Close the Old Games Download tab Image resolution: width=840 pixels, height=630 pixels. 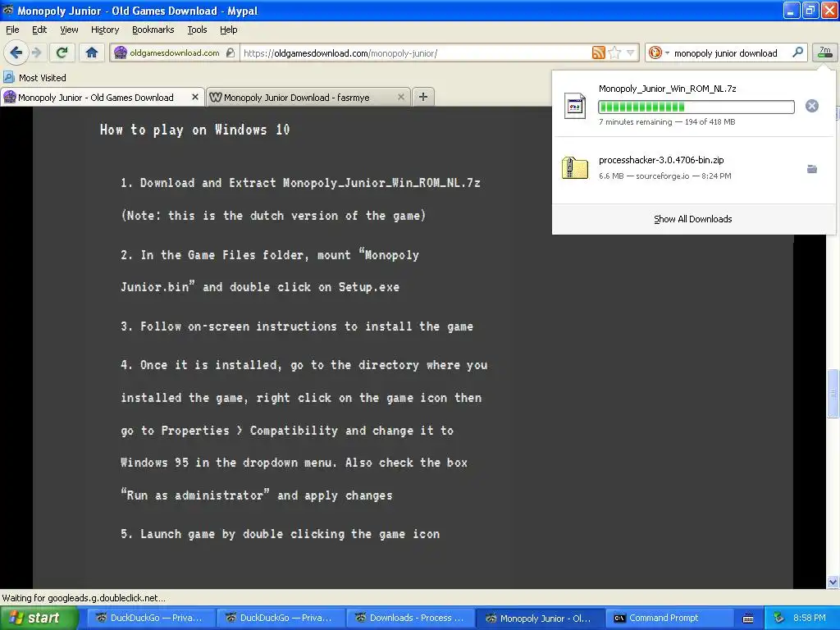[195, 97]
